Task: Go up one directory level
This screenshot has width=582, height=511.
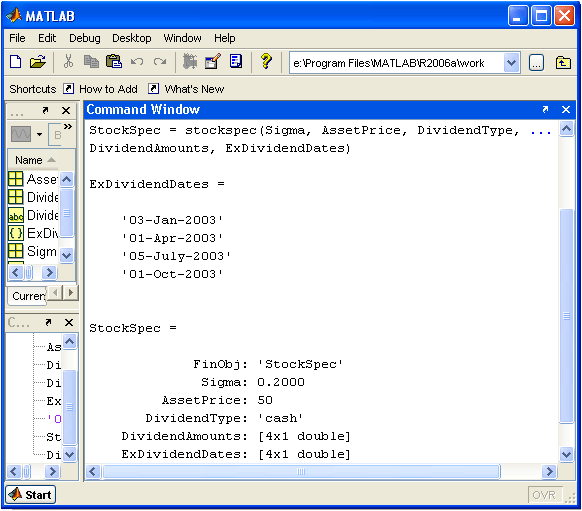Action: click(563, 63)
